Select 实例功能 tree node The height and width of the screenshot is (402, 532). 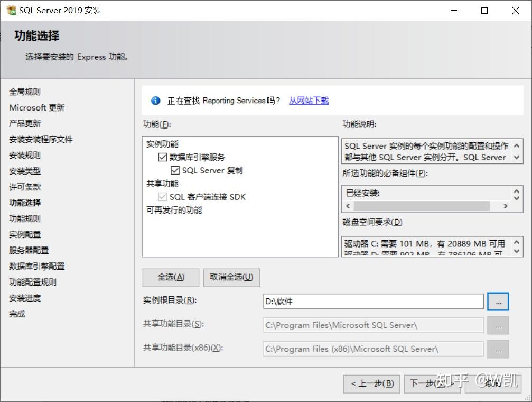point(162,144)
